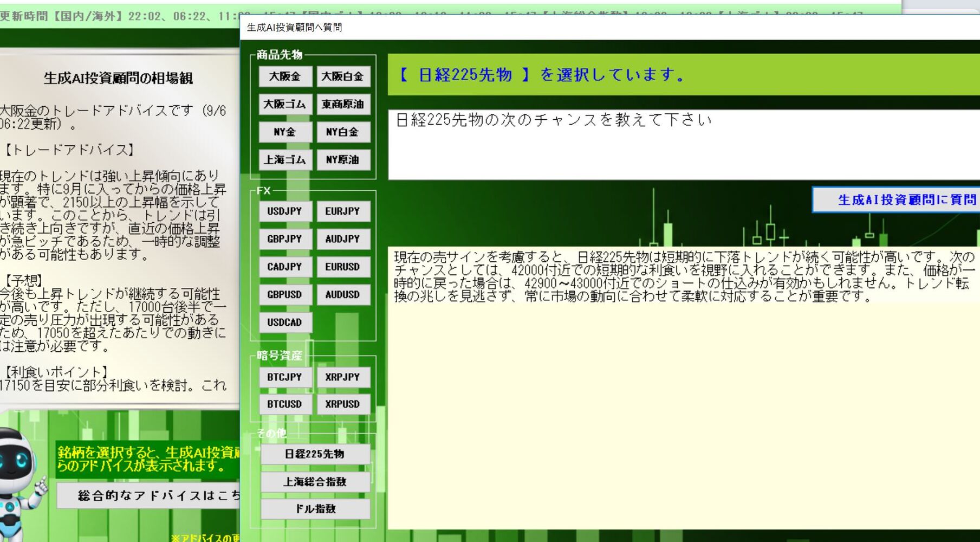Select the BTCJPY crypto button

tap(285, 377)
